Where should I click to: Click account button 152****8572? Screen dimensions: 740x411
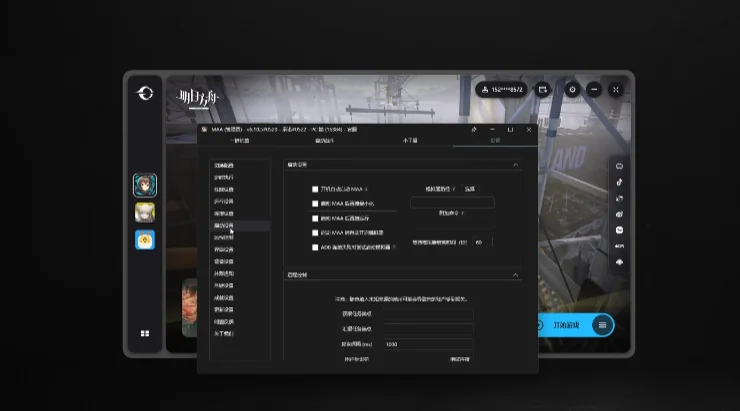click(x=501, y=89)
